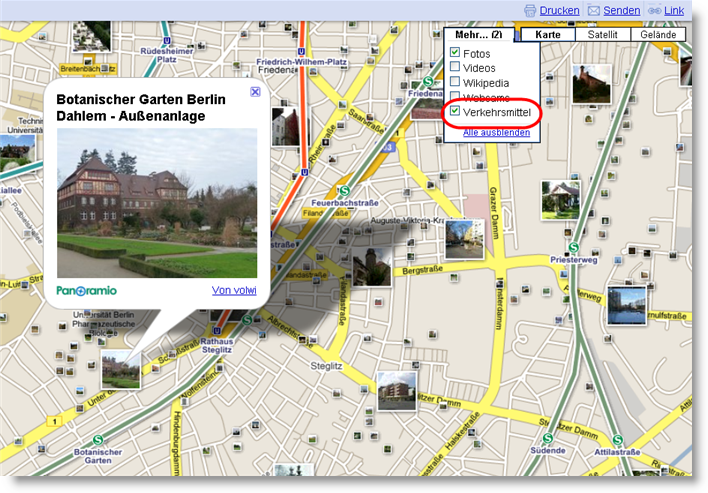Click the Grazer Damm street label

point(495,213)
